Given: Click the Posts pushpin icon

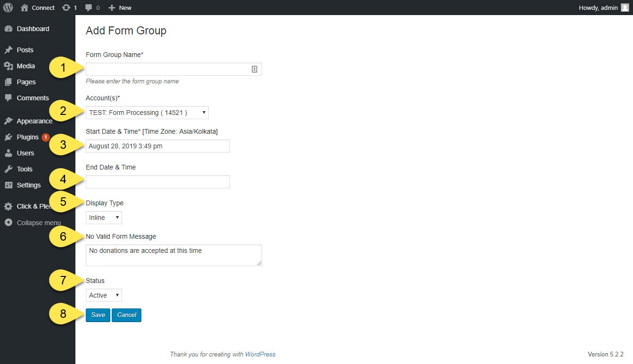Looking at the screenshot, I should point(8,50).
